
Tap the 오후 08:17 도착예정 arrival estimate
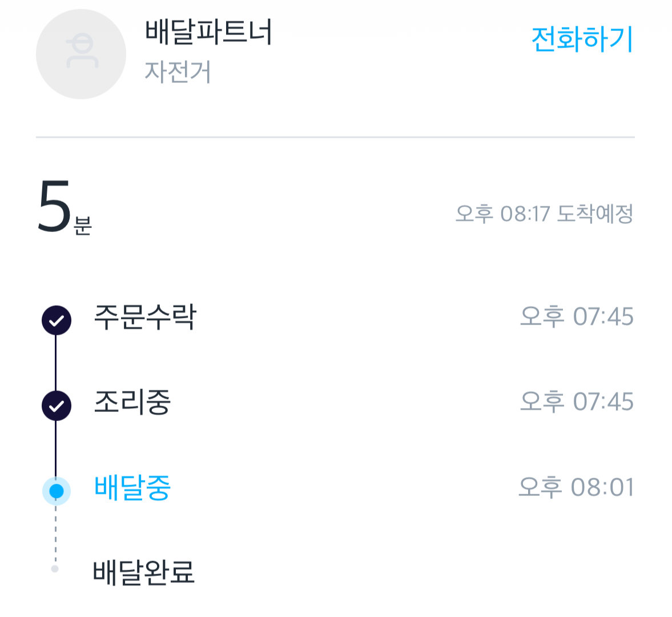[x=544, y=214]
